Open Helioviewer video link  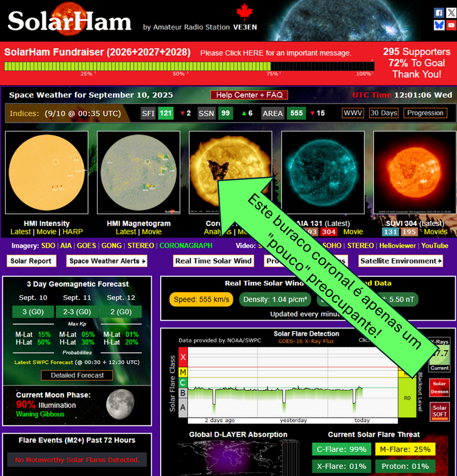pos(397,246)
